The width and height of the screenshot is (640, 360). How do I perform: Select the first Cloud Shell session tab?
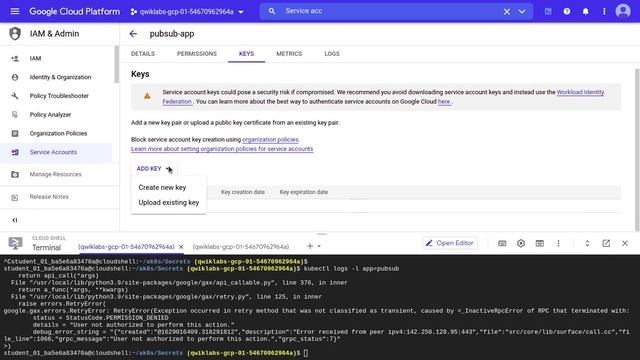pyautogui.click(x=126, y=247)
